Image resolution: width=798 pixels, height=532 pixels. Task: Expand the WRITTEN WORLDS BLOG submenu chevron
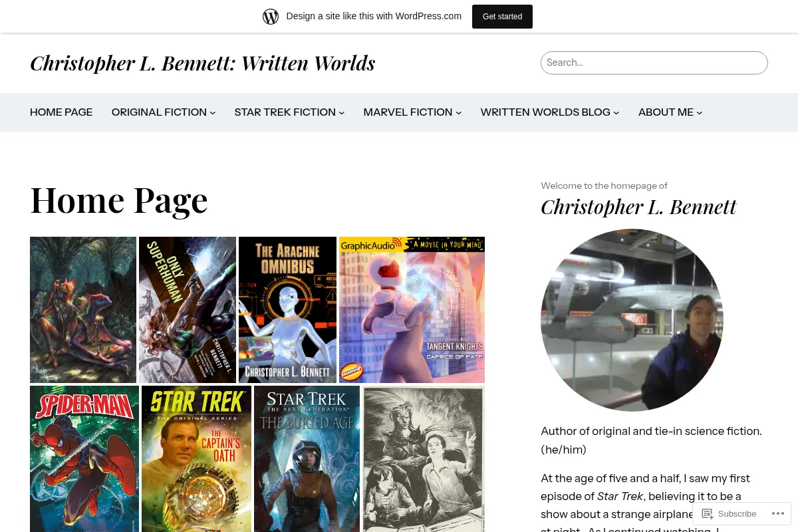click(x=616, y=113)
